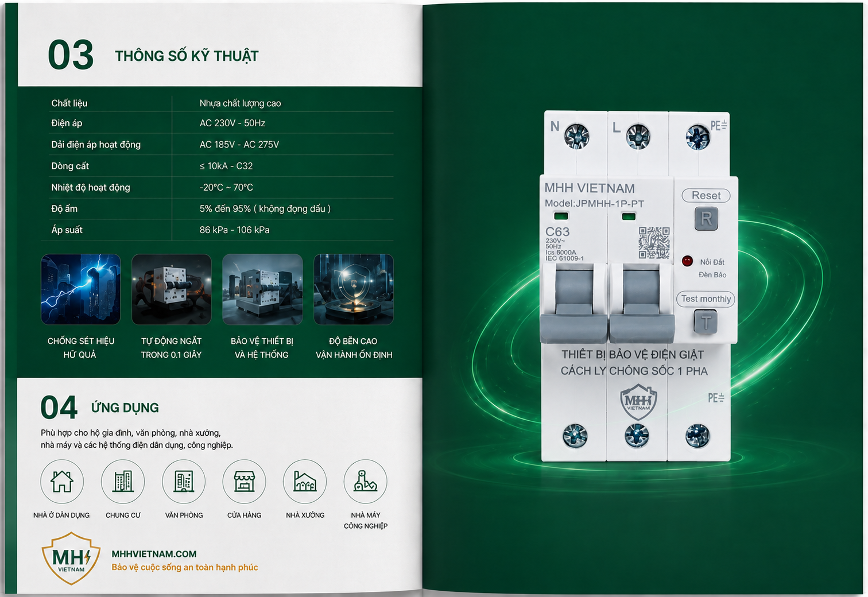
Task: Click the Nhiệt độ hoạt động label
Action: point(91,187)
